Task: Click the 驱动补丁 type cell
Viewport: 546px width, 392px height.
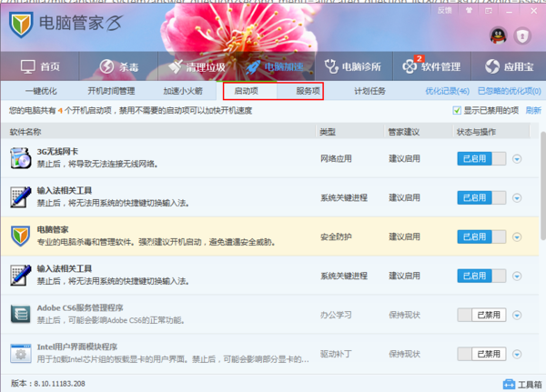Action: tap(336, 354)
